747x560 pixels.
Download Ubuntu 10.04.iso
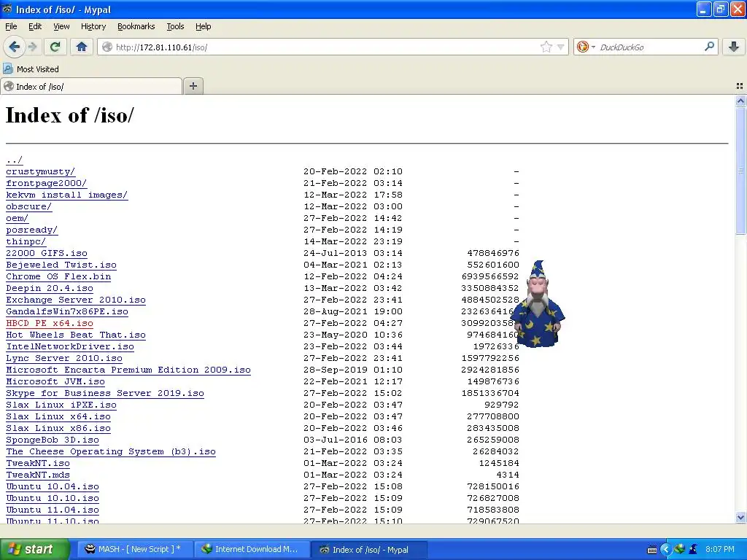(x=53, y=486)
